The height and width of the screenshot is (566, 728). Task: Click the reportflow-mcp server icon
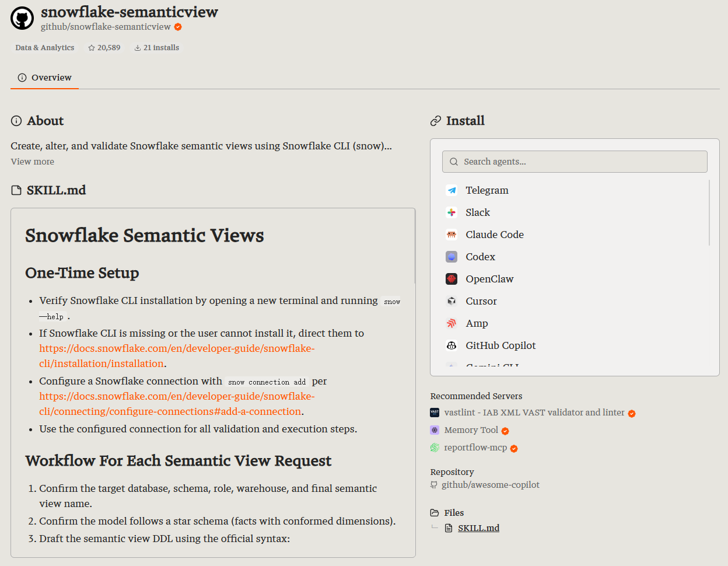click(435, 448)
